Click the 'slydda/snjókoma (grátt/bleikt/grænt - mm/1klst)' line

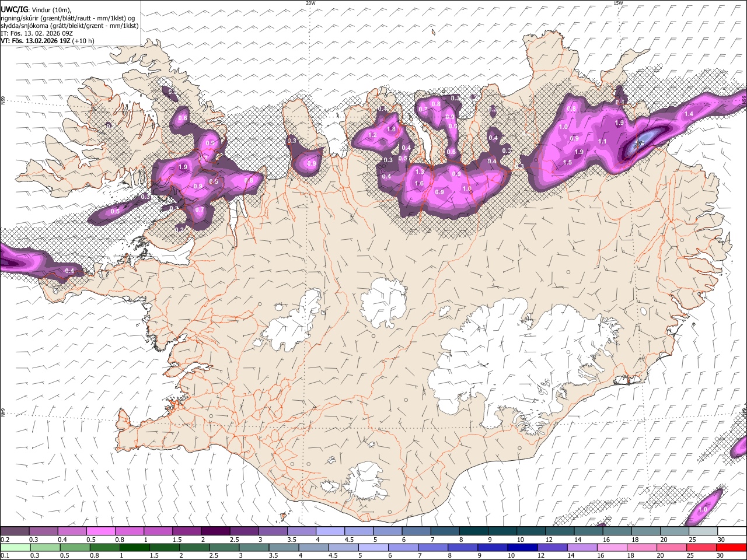(x=70, y=26)
